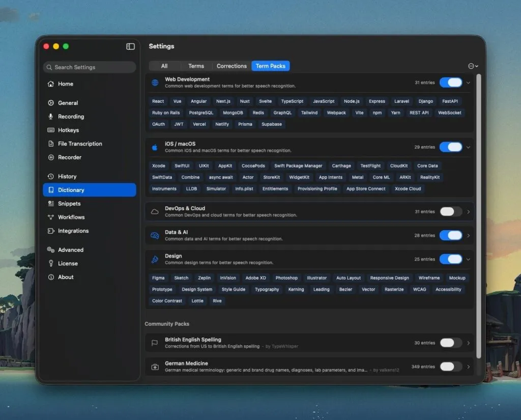521x420 pixels.
Task: Click the General gear icon
Action: [51, 103]
